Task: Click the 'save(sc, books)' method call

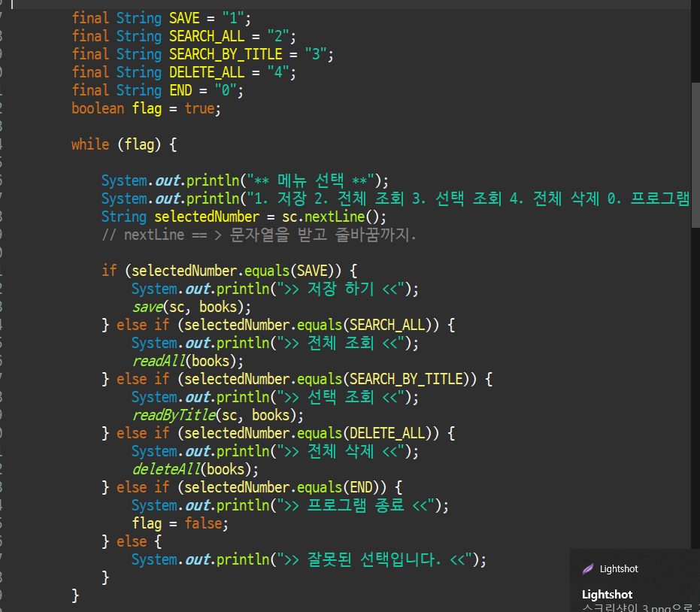Action: (191, 307)
